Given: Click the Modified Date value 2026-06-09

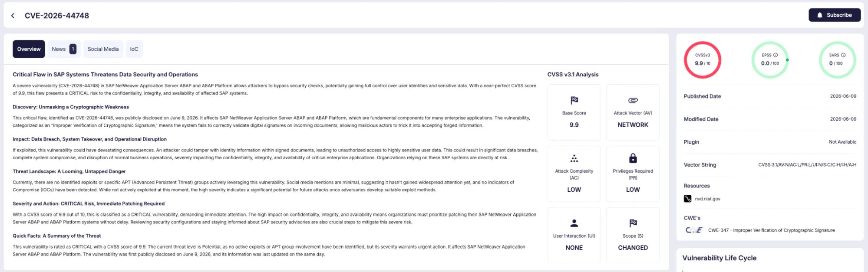Looking at the screenshot, I should click(843, 119).
